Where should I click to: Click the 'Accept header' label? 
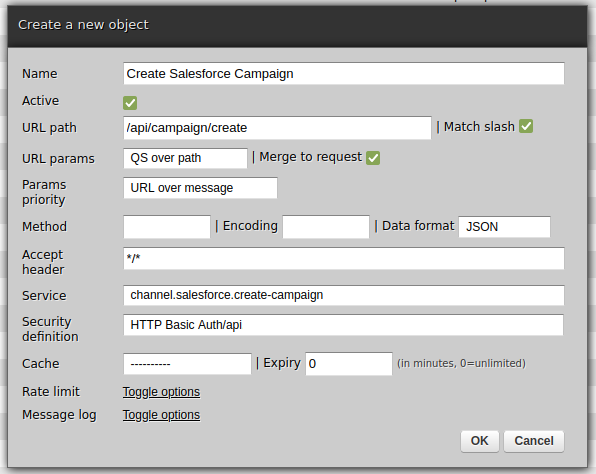[43, 262]
